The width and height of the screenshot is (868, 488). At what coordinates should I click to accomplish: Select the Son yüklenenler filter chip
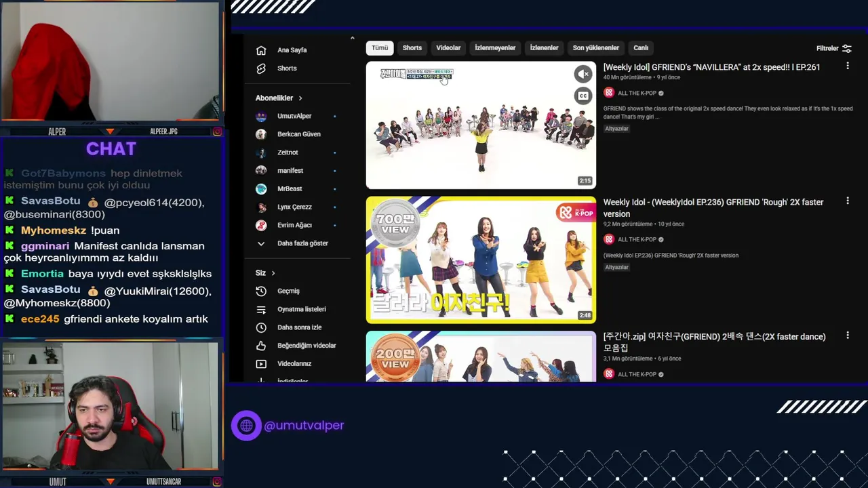596,48
